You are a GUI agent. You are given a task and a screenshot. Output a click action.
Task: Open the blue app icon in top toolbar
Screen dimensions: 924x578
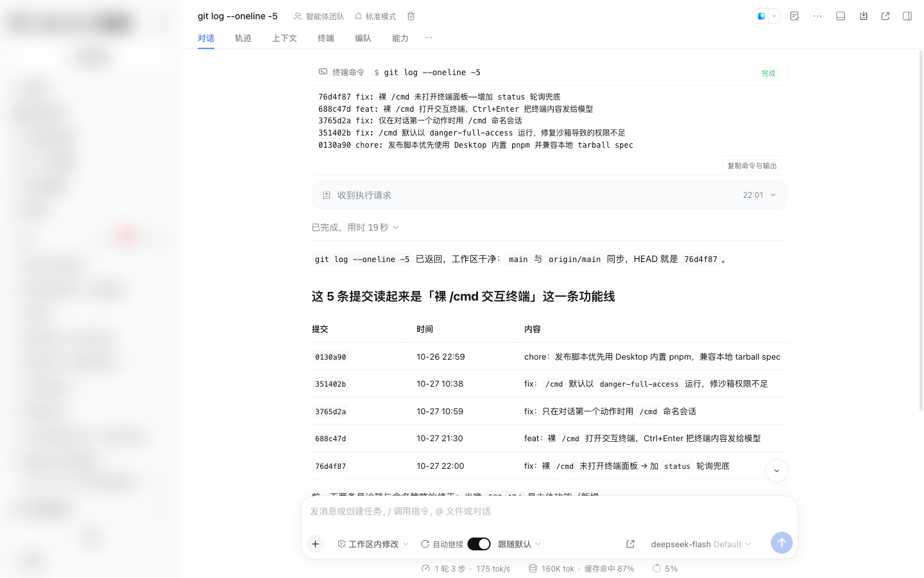(762, 16)
